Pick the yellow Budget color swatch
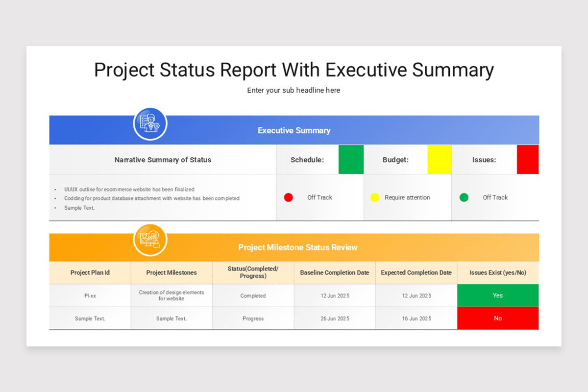588x392 pixels. point(440,159)
